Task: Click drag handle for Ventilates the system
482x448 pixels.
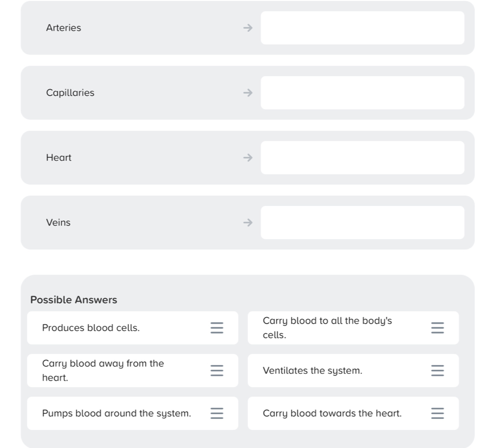Action: (x=437, y=371)
